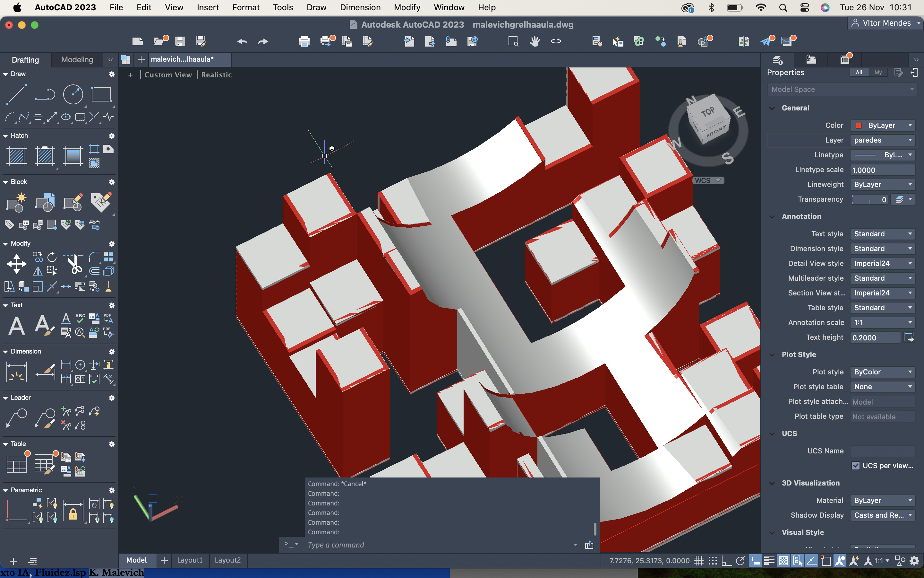
Task: Select the Circle draw tool
Action: point(73,94)
